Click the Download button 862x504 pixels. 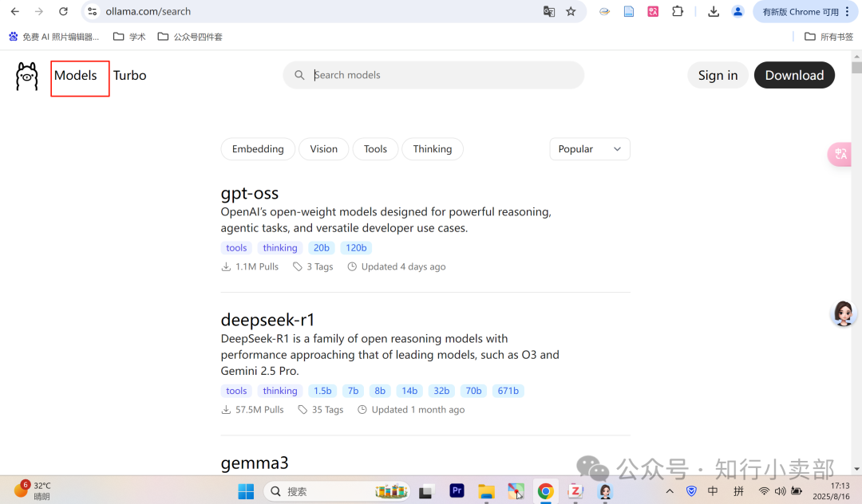coord(794,75)
